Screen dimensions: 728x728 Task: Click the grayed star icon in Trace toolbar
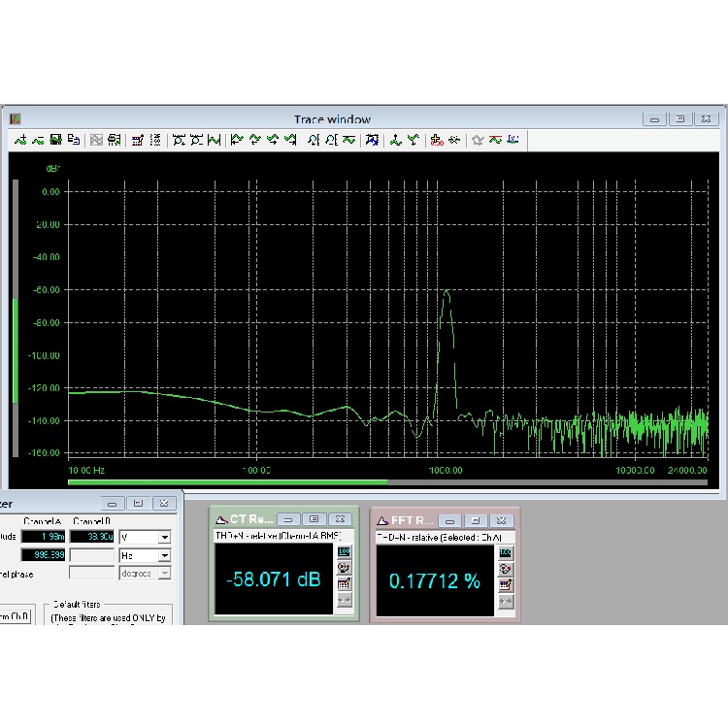click(478, 140)
